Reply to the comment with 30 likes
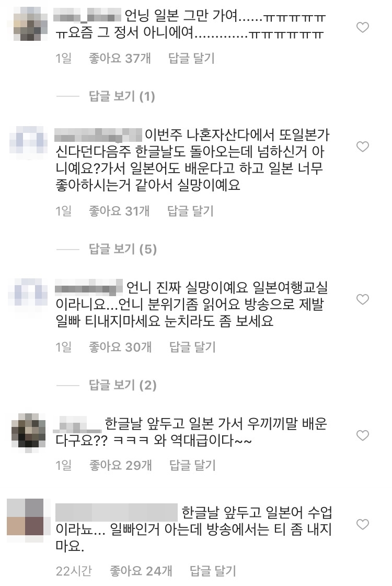This screenshot has height=586, width=392. 193,347
